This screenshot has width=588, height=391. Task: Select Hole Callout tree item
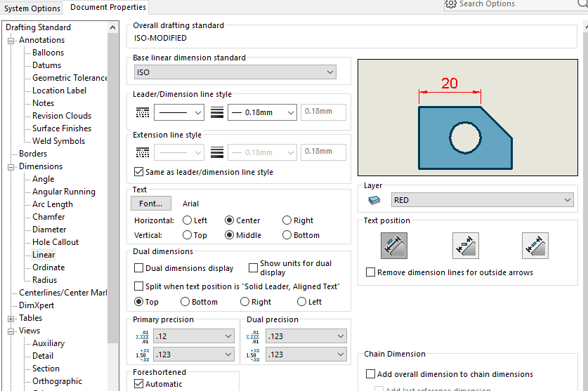coord(55,242)
